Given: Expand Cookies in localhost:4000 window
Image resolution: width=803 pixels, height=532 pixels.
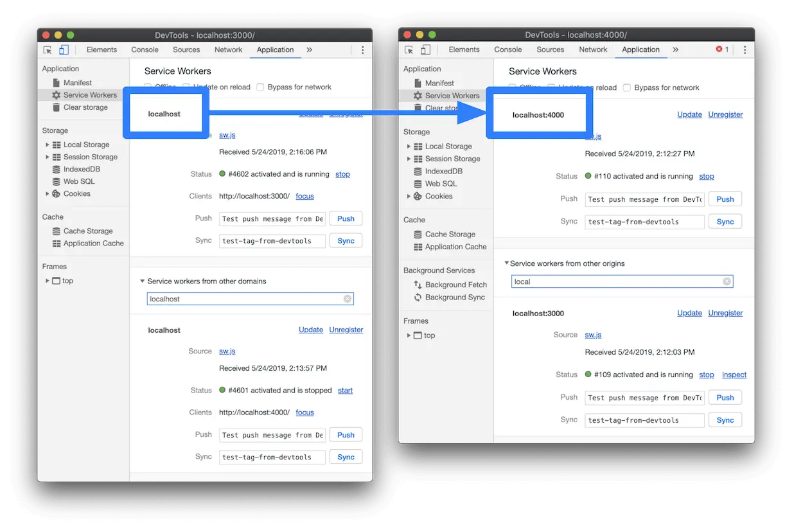Looking at the screenshot, I should (x=409, y=196).
